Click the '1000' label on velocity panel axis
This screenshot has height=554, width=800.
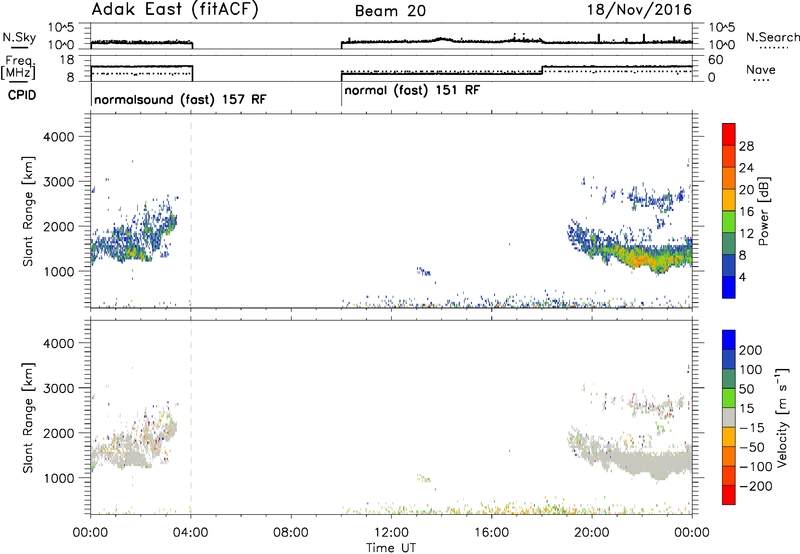(x=58, y=478)
